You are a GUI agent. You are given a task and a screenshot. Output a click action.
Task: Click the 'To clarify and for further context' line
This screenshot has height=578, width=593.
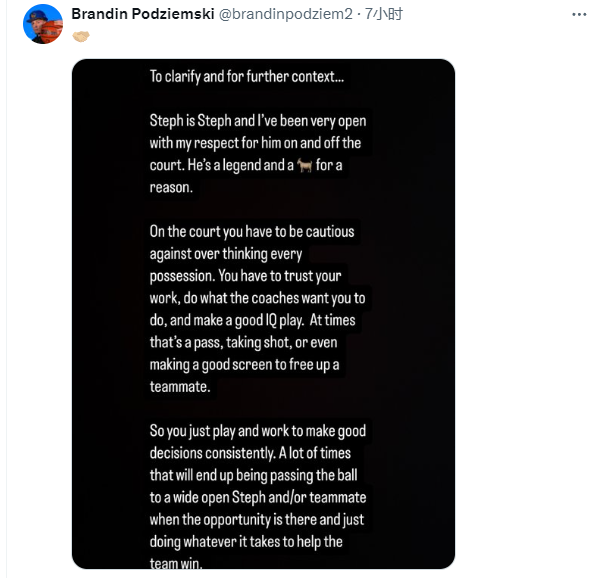[x=247, y=77]
